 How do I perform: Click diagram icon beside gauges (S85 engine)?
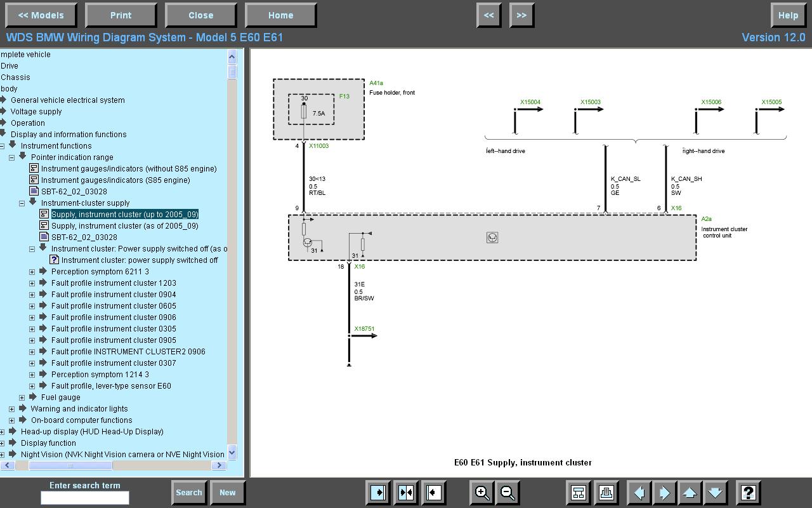coord(34,180)
